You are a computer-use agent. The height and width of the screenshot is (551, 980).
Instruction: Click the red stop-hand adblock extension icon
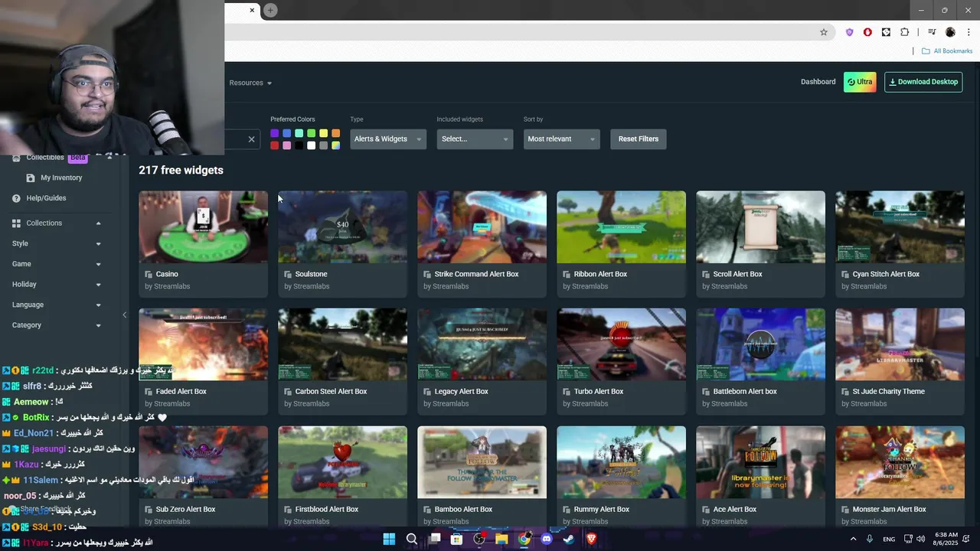click(867, 32)
